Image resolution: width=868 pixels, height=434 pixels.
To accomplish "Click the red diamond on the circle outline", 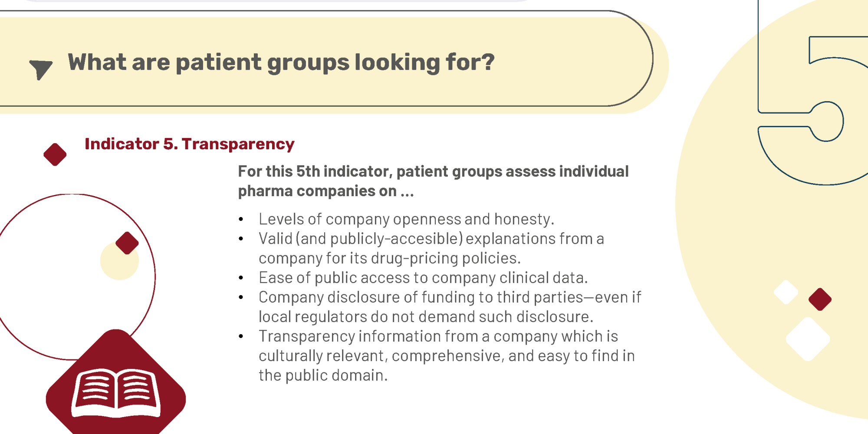I will click(x=127, y=243).
